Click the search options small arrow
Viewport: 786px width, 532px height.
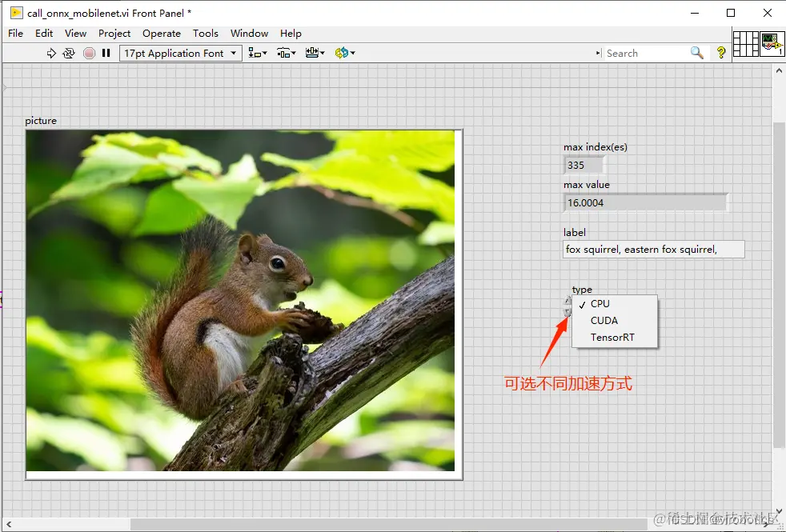[x=598, y=53]
